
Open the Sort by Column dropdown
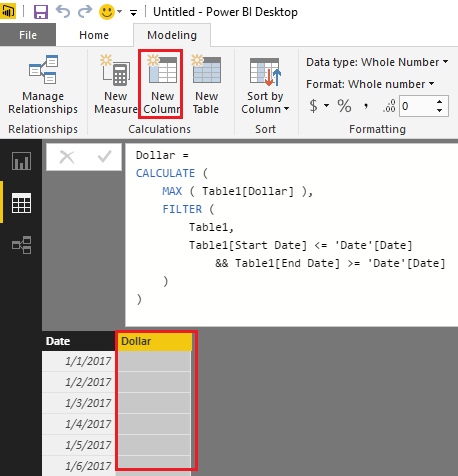(265, 85)
